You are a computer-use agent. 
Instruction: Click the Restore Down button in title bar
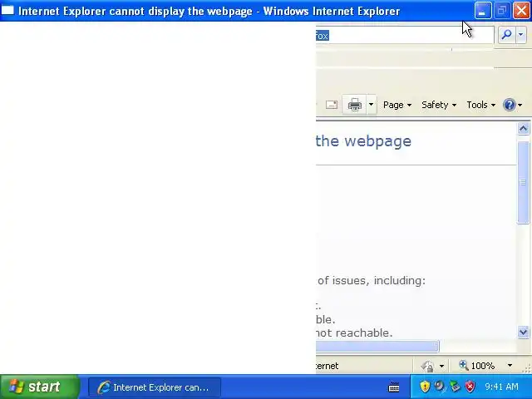click(502, 11)
